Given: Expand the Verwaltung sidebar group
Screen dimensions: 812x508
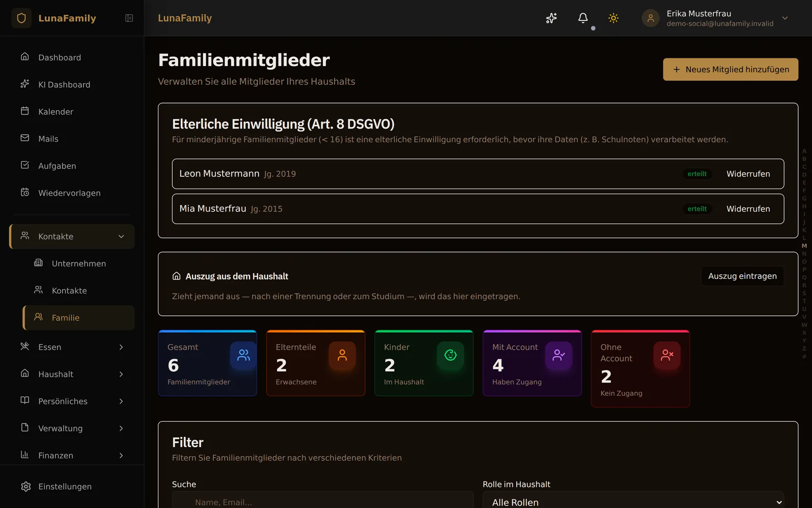Looking at the screenshot, I should pyautogui.click(x=72, y=428).
